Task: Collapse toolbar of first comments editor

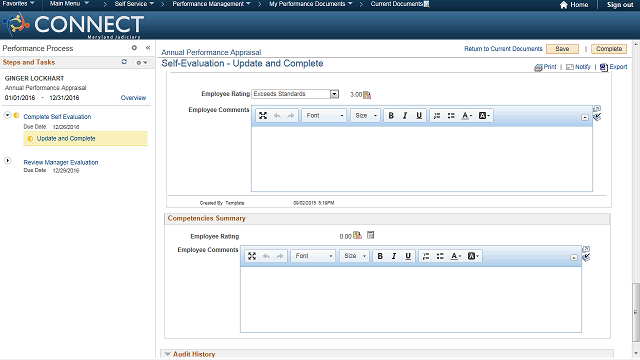Action: tap(584, 117)
